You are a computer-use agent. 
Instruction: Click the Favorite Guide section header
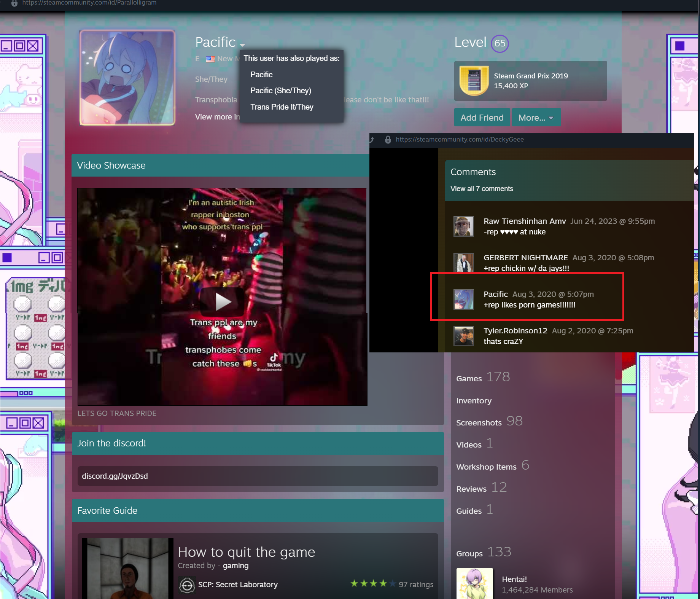click(x=258, y=510)
